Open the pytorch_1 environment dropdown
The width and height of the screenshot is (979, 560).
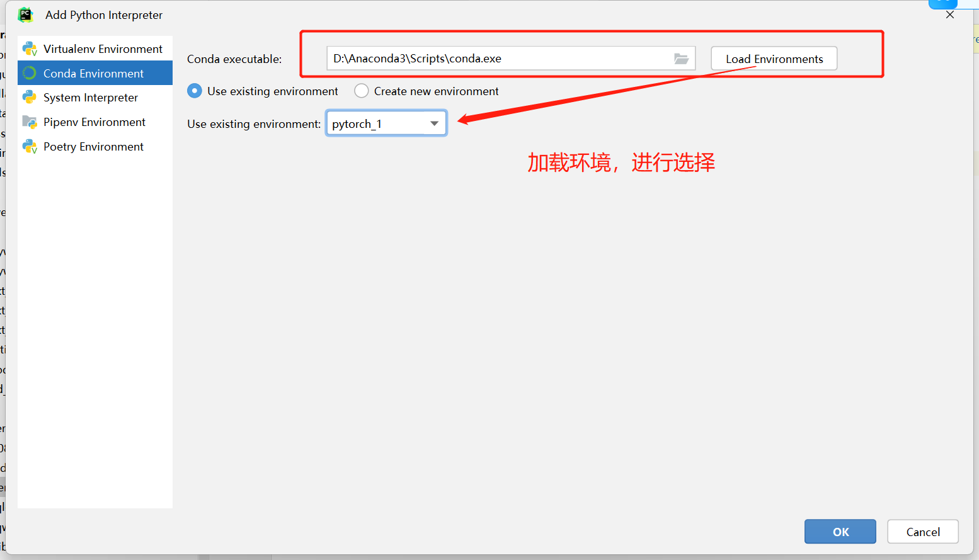[386, 123]
